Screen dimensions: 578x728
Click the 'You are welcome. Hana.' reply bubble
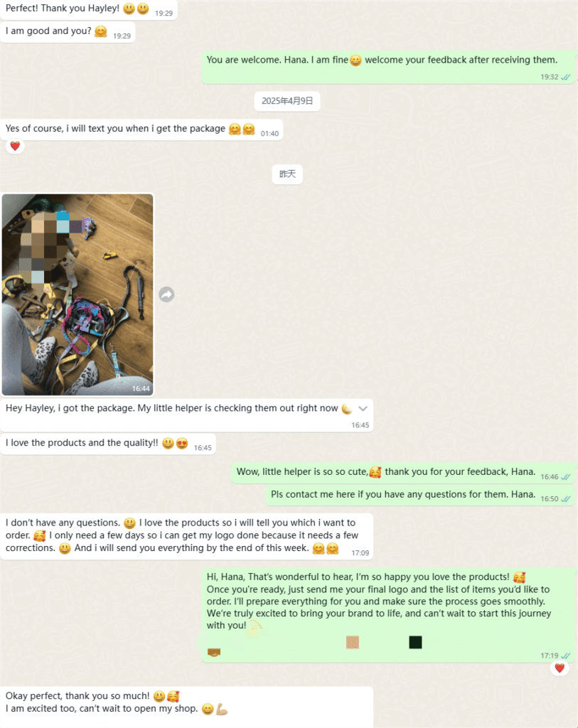point(388,67)
